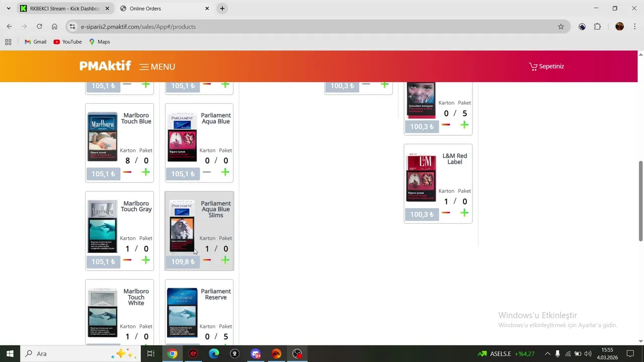Click the page vertical scrollbar thumb
The width and height of the screenshot is (644, 362).
[x=640, y=201]
